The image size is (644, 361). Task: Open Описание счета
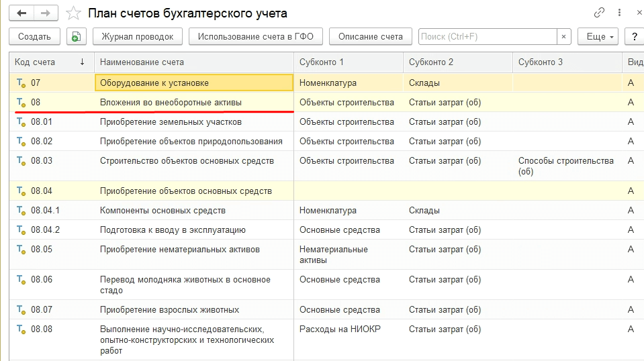tap(370, 37)
